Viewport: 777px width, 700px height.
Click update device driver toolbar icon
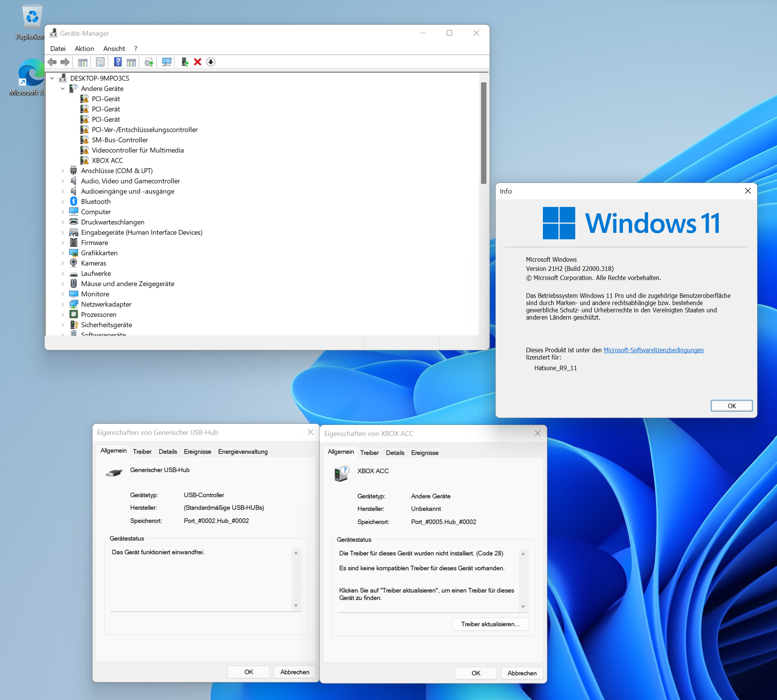click(148, 62)
